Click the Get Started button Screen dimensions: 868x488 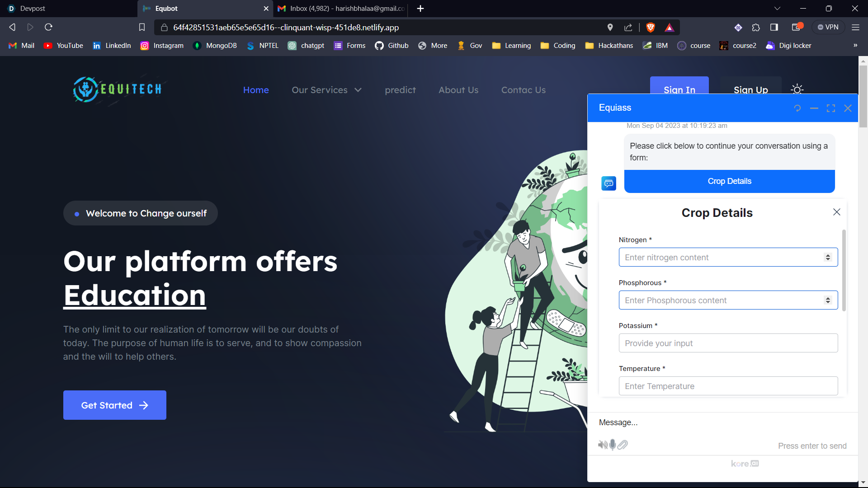[115, 405]
